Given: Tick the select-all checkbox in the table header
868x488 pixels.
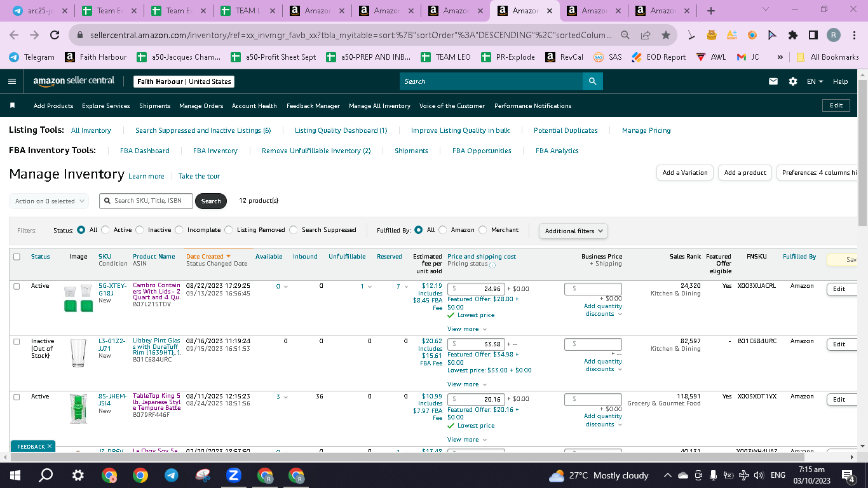Looking at the screenshot, I should click(x=17, y=257).
